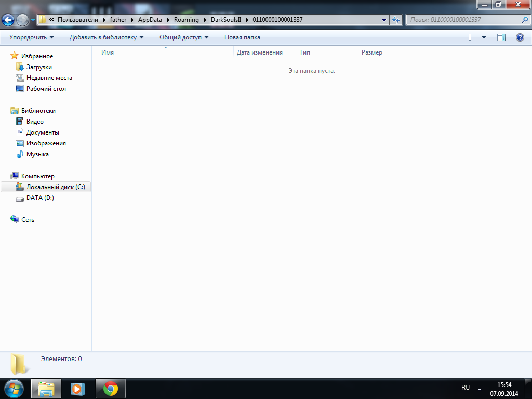Open Windows Media Player from taskbar
The height and width of the screenshot is (399, 532).
(x=78, y=389)
